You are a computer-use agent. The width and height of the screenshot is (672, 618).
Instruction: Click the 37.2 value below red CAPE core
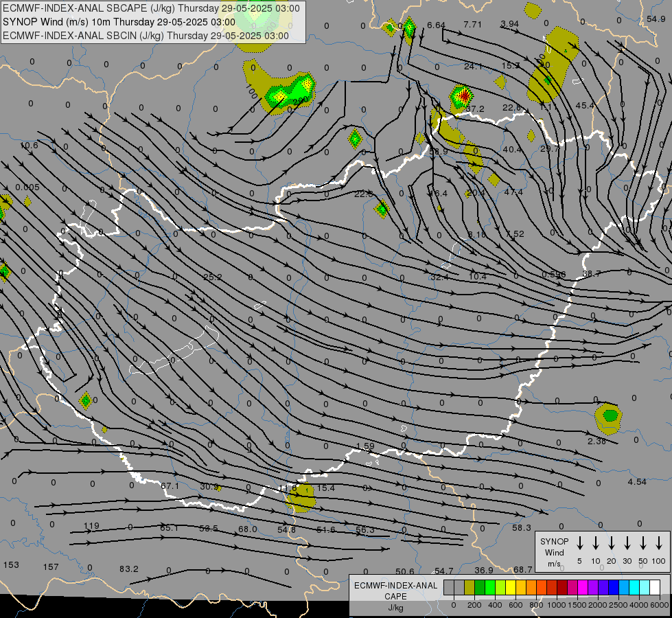click(474, 109)
